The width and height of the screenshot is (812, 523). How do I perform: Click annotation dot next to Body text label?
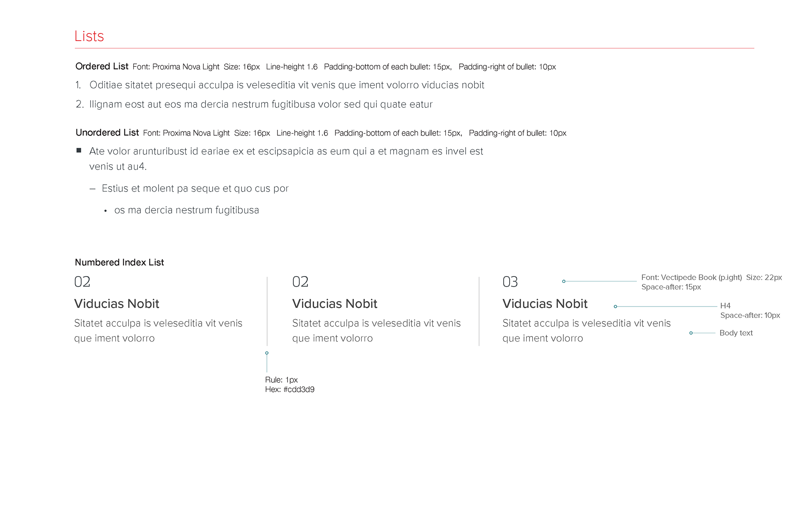tap(691, 333)
